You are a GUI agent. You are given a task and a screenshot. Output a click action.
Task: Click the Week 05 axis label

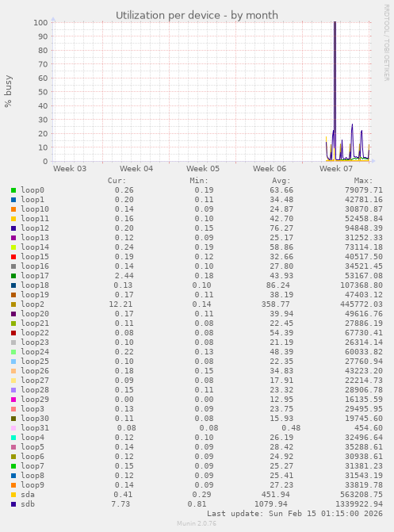(x=203, y=169)
